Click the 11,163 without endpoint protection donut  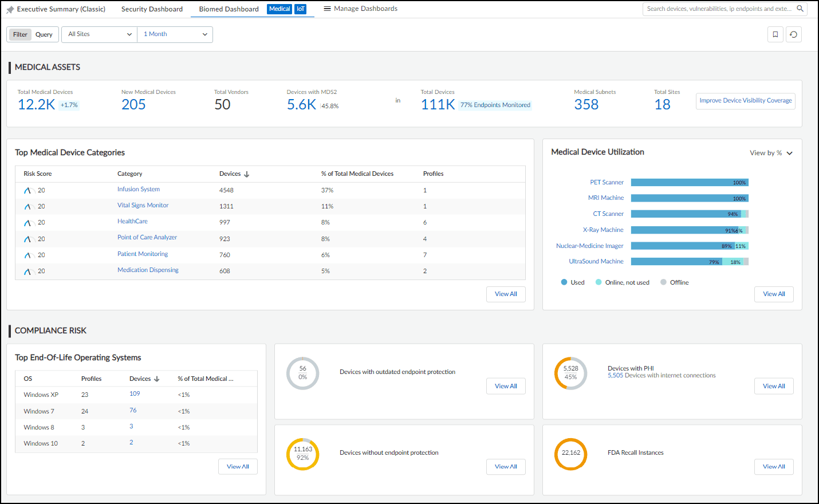[302, 454]
